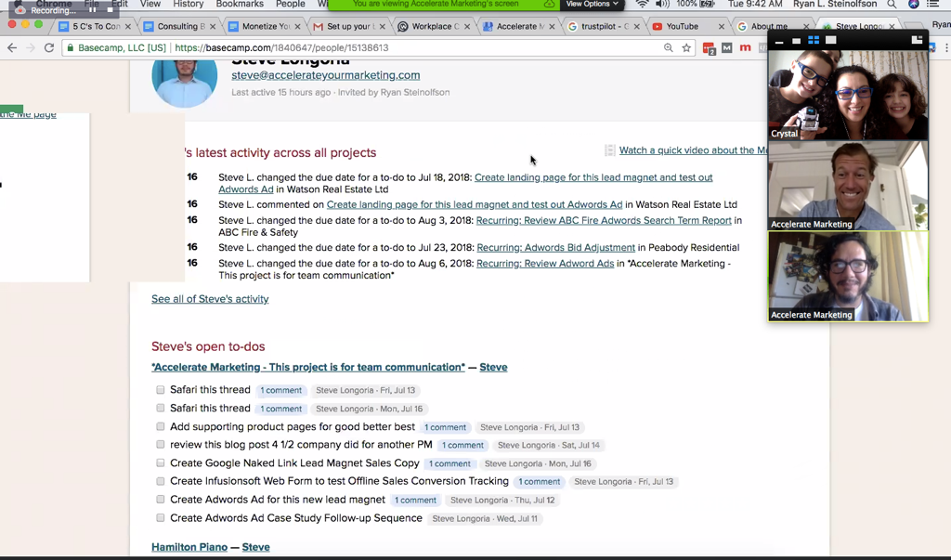The width and height of the screenshot is (951, 560).
Task: Pause the recording in the Recording indicator
Action: pyautogui.click(x=93, y=11)
